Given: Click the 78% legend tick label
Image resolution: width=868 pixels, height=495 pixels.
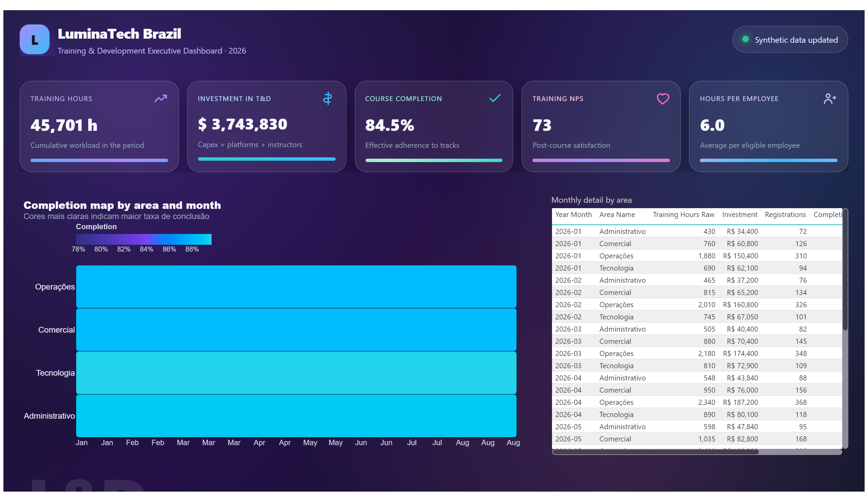Looking at the screenshot, I should coord(78,249).
